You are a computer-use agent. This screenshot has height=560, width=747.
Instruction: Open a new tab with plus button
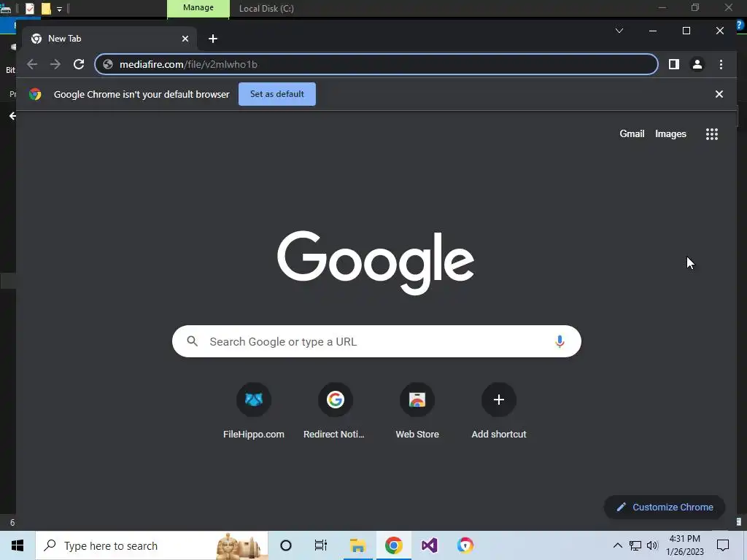click(213, 39)
